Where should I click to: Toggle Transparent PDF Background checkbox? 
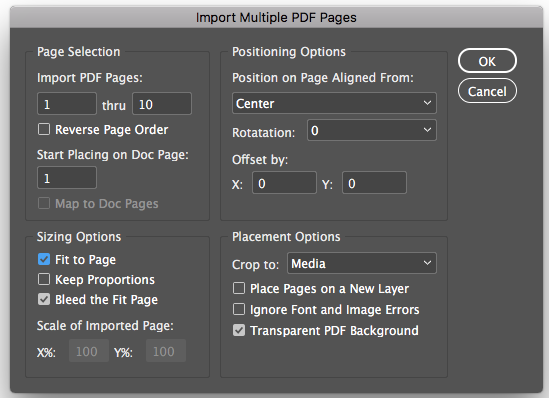tap(239, 330)
